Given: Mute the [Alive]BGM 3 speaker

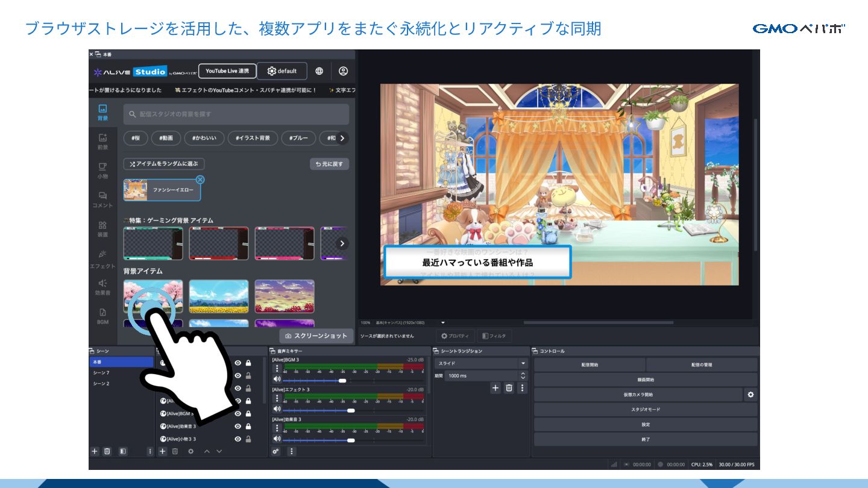Looking at the screenshot, I should (277, 379).
